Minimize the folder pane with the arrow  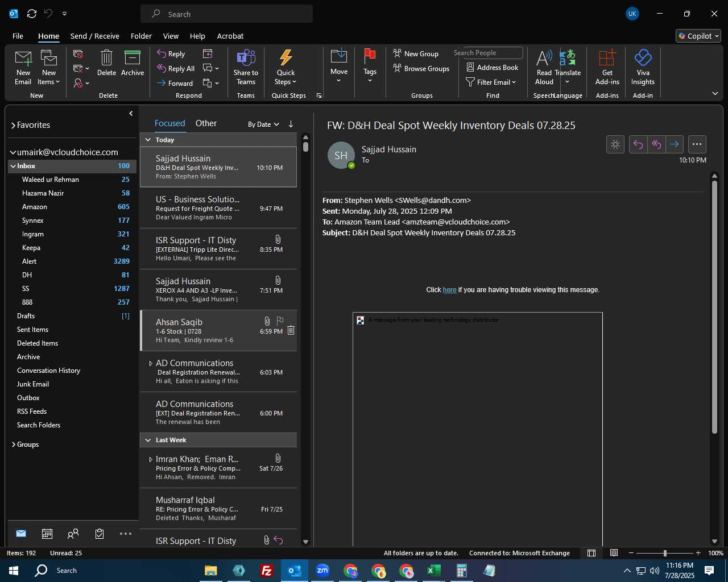tap(131, 114)
